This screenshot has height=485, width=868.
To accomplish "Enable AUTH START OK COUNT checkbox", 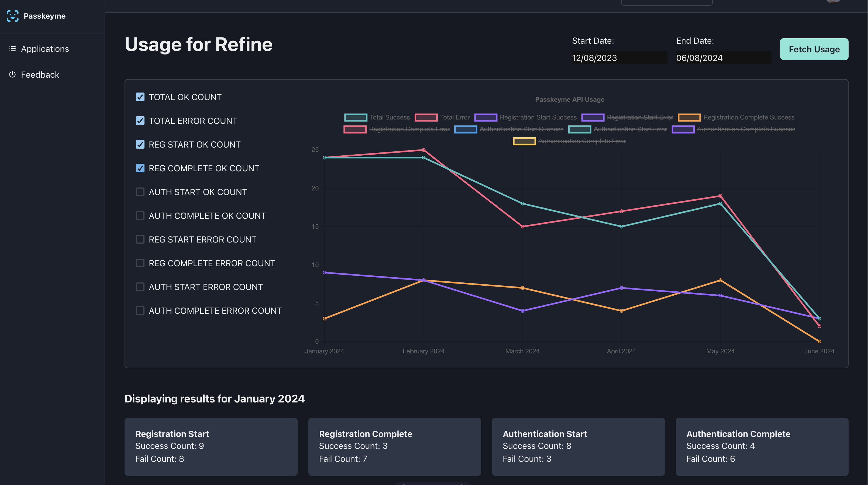I will coord(140,192).
